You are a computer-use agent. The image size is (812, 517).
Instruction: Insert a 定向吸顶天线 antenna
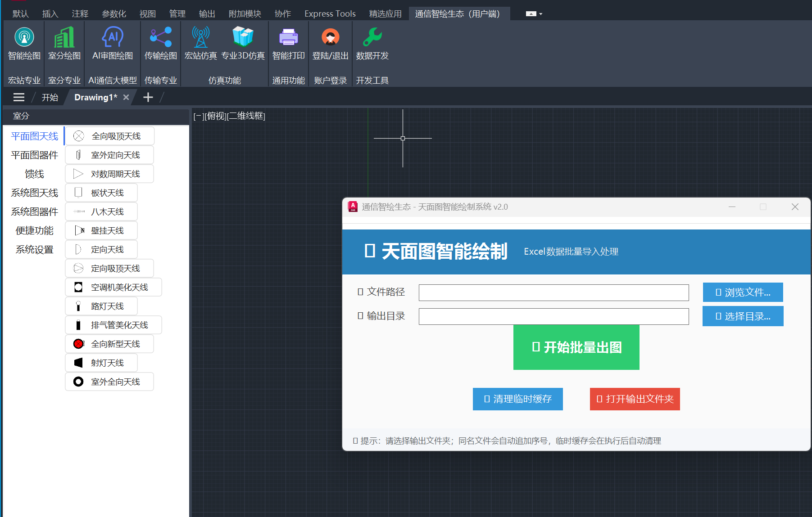109,268
